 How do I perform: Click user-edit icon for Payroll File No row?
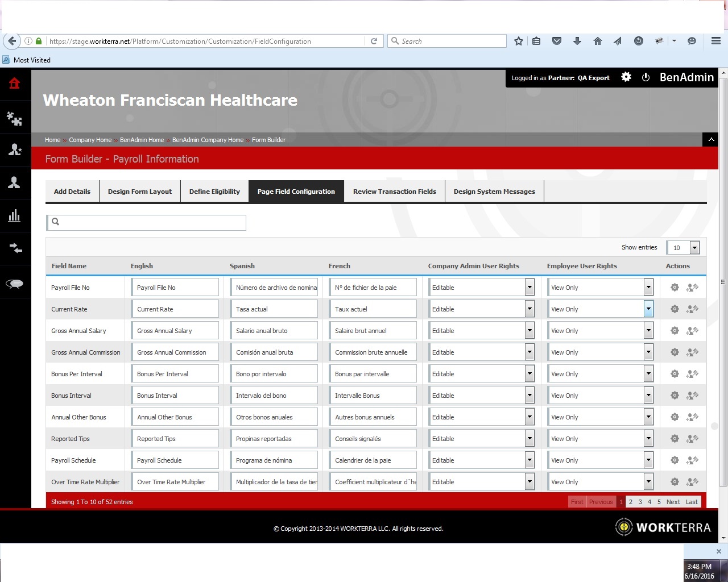pyautogui.click(x=692, y=288)
